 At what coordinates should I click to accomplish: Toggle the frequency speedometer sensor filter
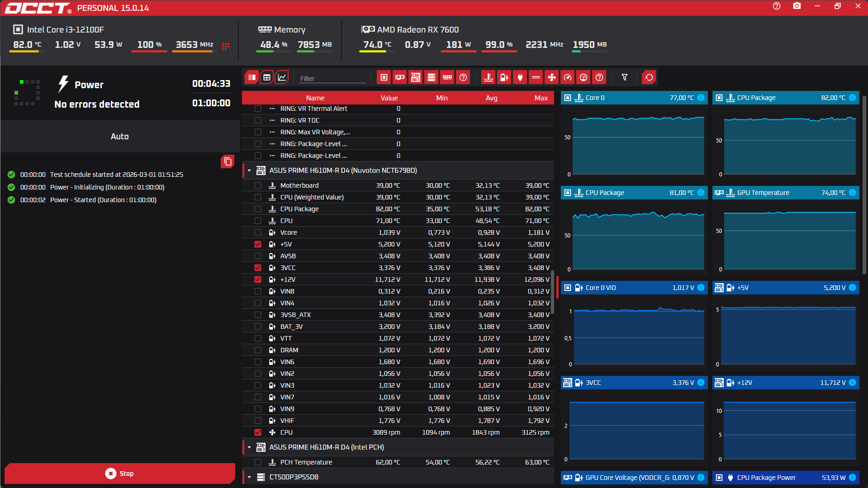click(568, 77)
